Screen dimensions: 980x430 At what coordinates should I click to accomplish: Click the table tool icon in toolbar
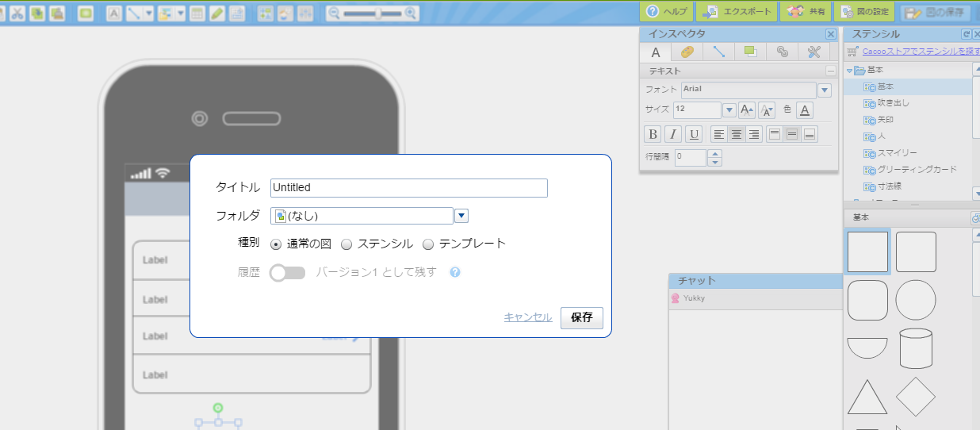point(197,13)
